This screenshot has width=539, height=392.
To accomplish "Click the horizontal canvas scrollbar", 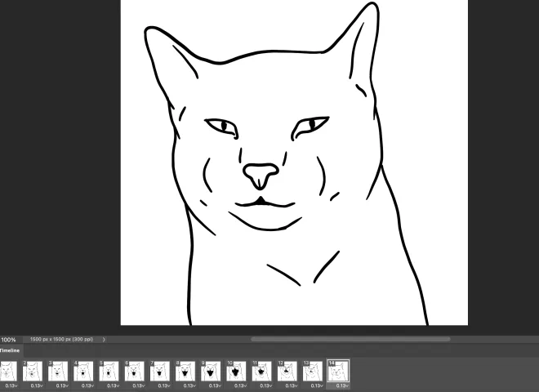I will tap(350, 339).
